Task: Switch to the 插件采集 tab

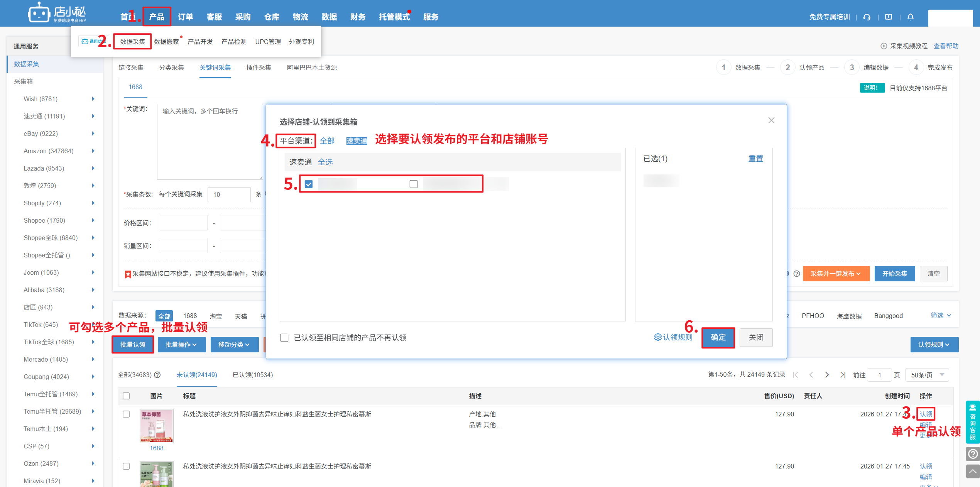Action: tap(259, 68)
